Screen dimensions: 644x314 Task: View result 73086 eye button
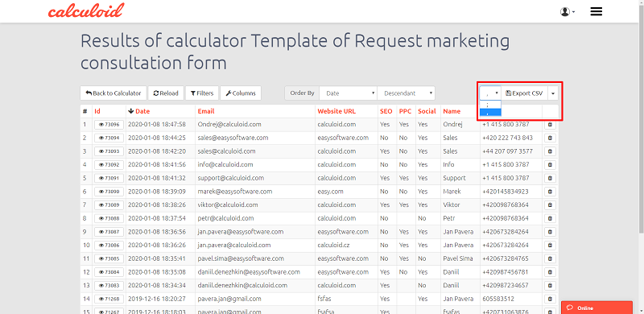109,246
